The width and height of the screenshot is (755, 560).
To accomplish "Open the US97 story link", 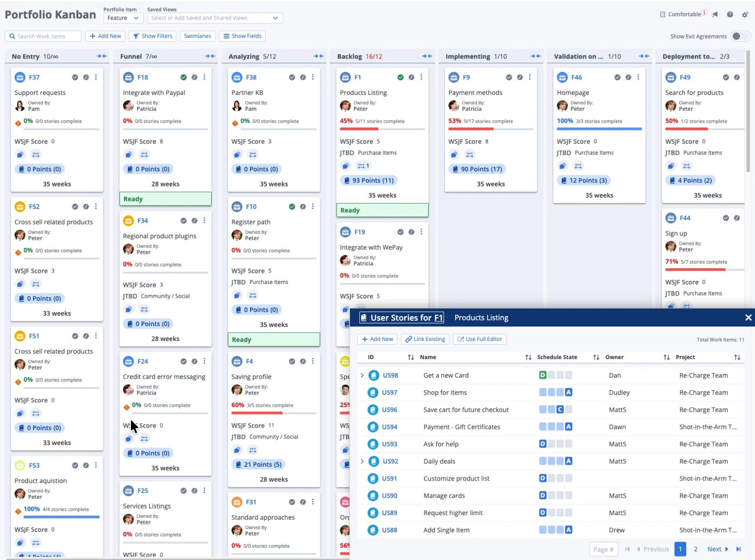I will pyautogui.click(x=389, y=393).
